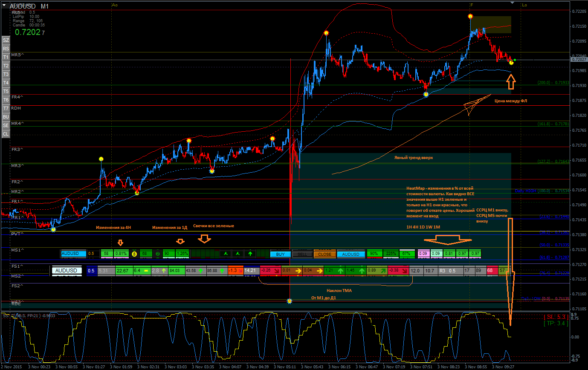Click the 14.21 cell
This screenshot has width=588, height=370.
[x=252, y=271]
